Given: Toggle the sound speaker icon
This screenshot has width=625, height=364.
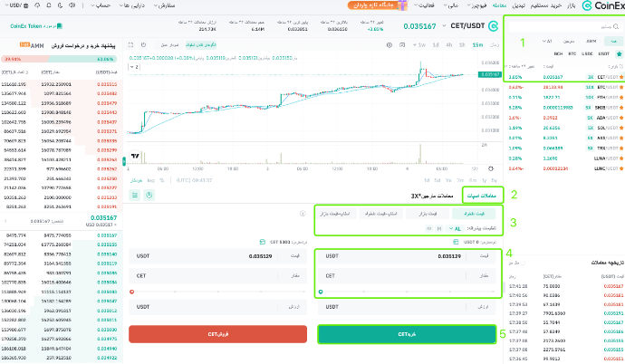Looking at the screenshot, I should point(72,5).
